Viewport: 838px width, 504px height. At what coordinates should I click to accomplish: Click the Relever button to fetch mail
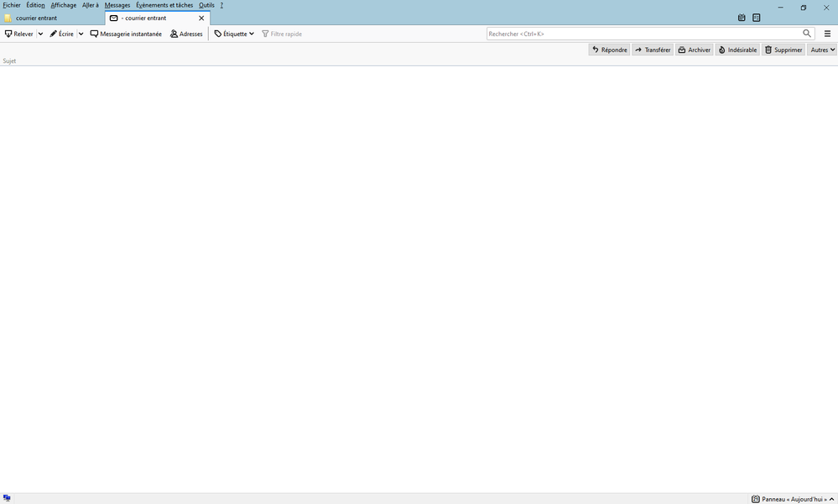[x=18, y=34]
